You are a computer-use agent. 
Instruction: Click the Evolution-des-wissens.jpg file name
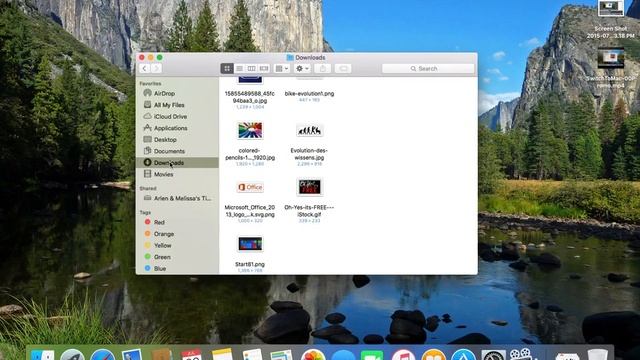(309, 154)
